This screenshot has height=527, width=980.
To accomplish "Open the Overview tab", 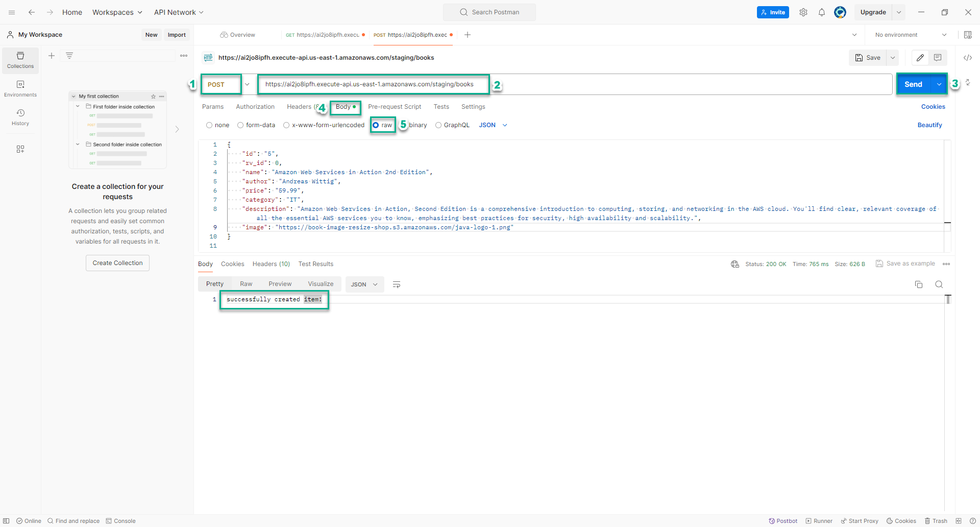I will click(238, 35).
